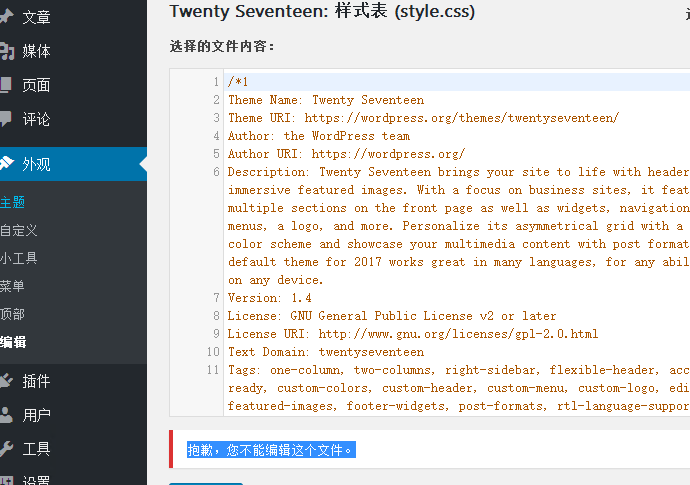Click the License URI gnu.org line
This screenshot has height=485, width=690.
[413, 334]
